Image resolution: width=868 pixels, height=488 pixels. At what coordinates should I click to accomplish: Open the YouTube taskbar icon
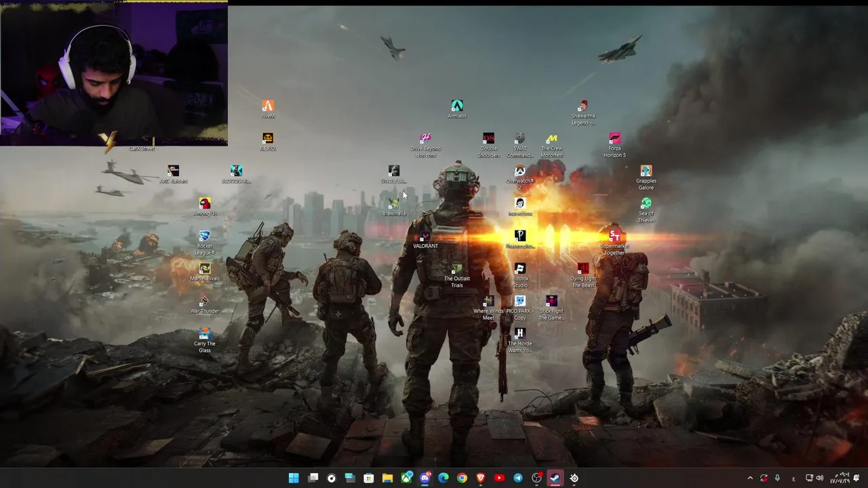(x=499, y=478)
